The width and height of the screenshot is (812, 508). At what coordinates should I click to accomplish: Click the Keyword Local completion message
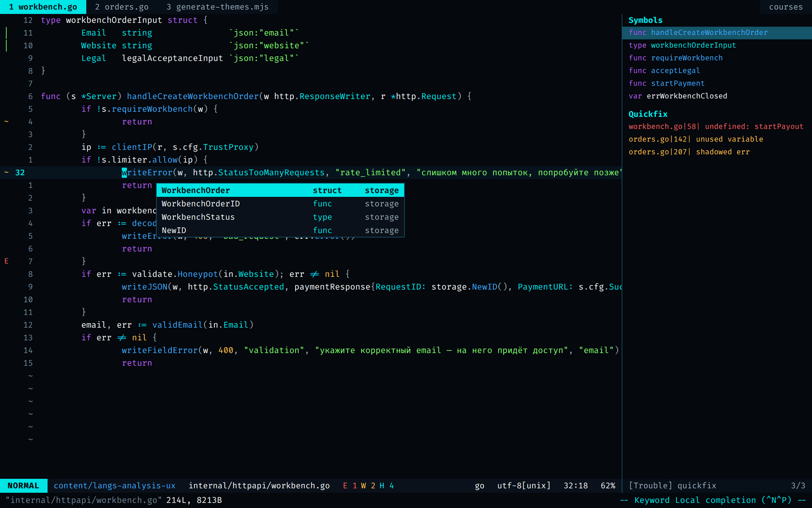[713, 500]
